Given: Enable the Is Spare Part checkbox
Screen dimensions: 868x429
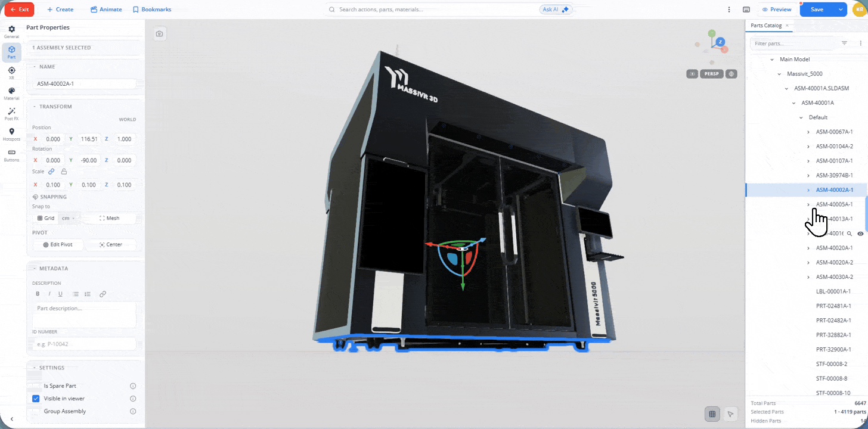Looking at the screenshot, I should click(x=36, y=386).
